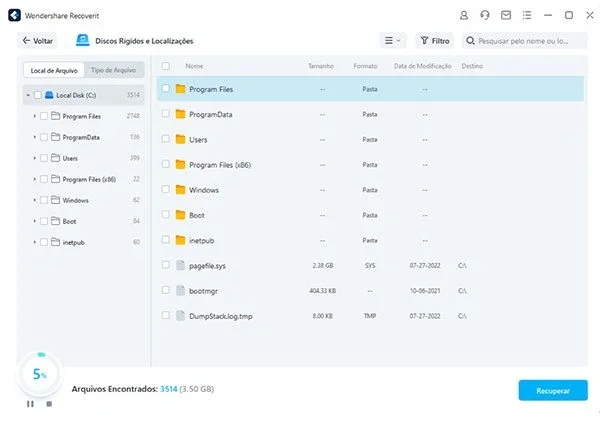Expand the Users tree node
This screenshot has width=600, height=423.
(x=34, y=158)
